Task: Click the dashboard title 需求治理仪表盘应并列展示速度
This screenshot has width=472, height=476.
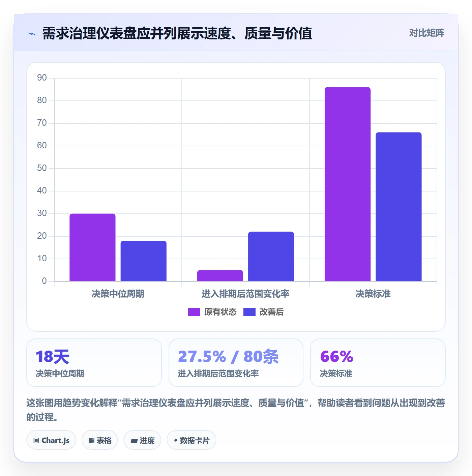Action: 177,33
